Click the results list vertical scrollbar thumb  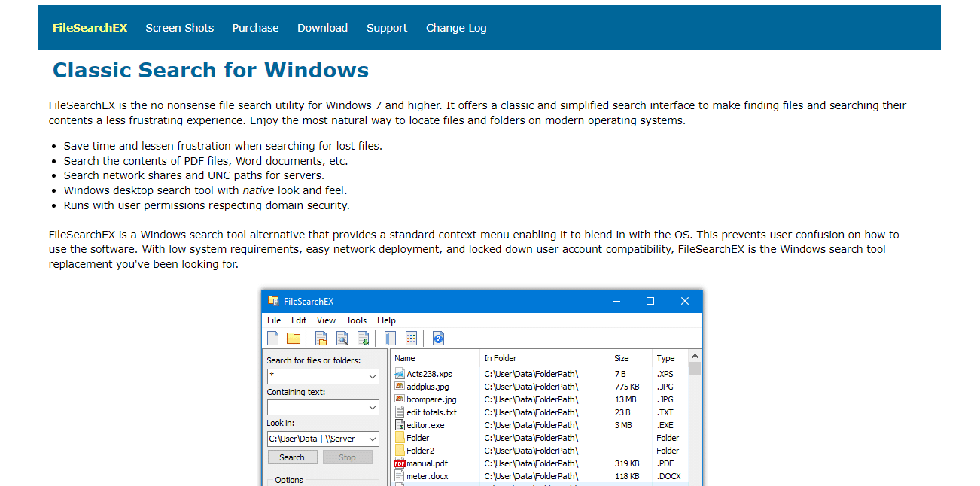[695, 368]
